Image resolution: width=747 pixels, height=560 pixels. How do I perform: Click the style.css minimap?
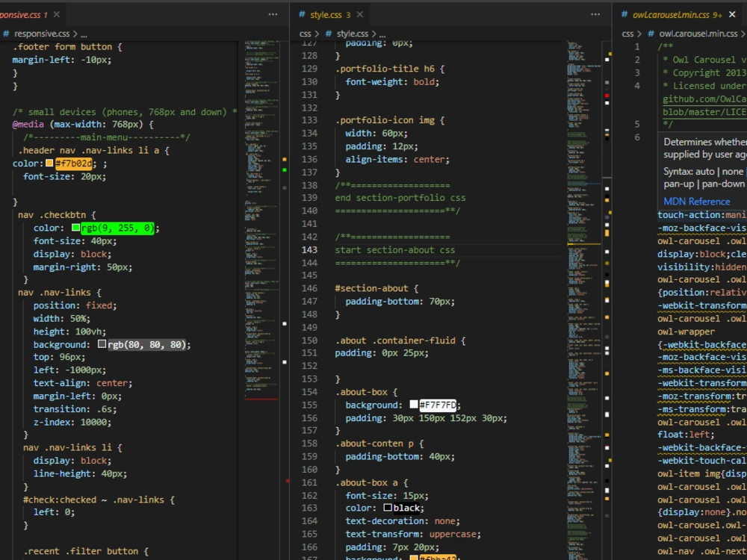[584, 300]
